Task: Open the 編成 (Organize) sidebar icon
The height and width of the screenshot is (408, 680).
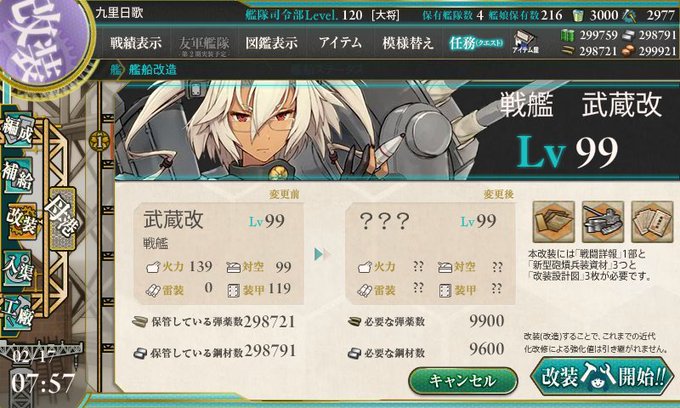Action: coord(18,130)
